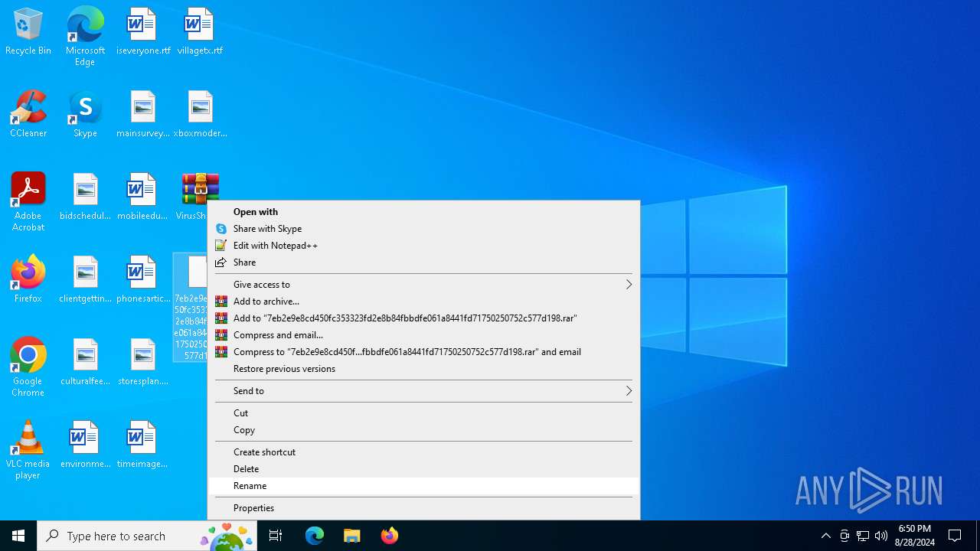Select the 7eb2e9e hash-named file on desktop
The image size is (980, 551).
pos(191,308)
